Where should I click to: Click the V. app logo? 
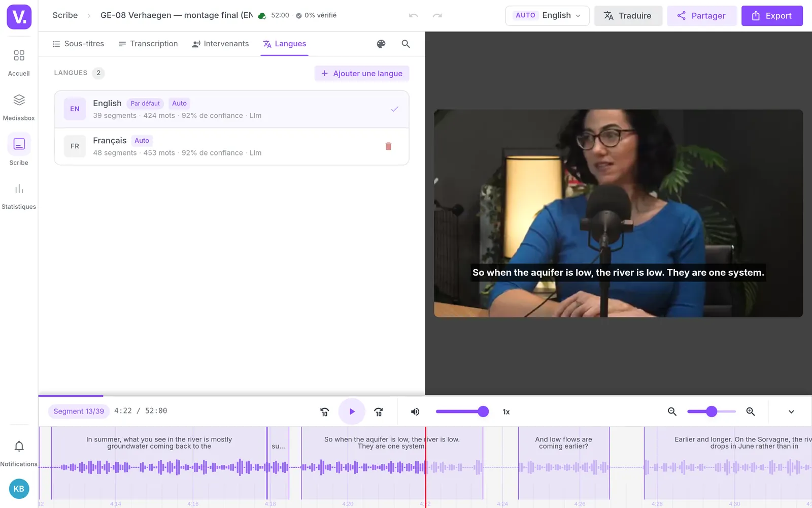(19, 17)
